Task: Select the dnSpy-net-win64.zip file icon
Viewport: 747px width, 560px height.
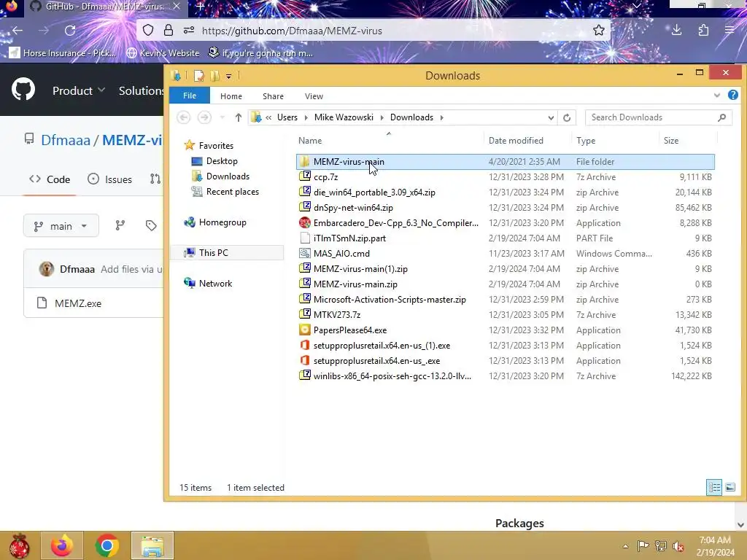Action: [x=305, y=207]
